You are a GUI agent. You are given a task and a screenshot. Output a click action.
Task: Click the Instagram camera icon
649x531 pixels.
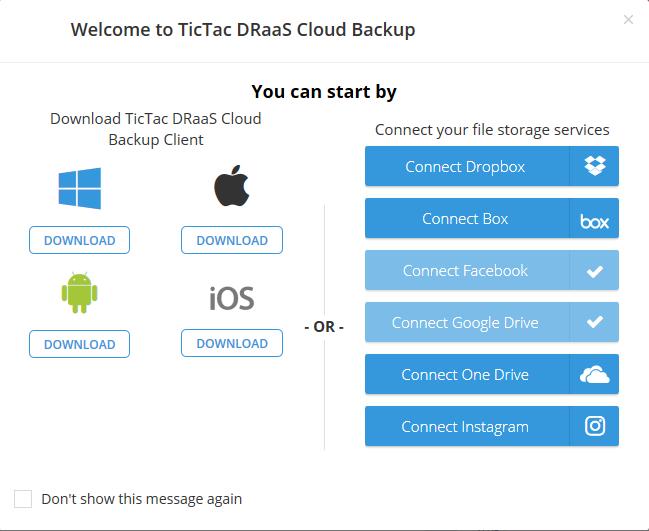click(x=595, y=426)
